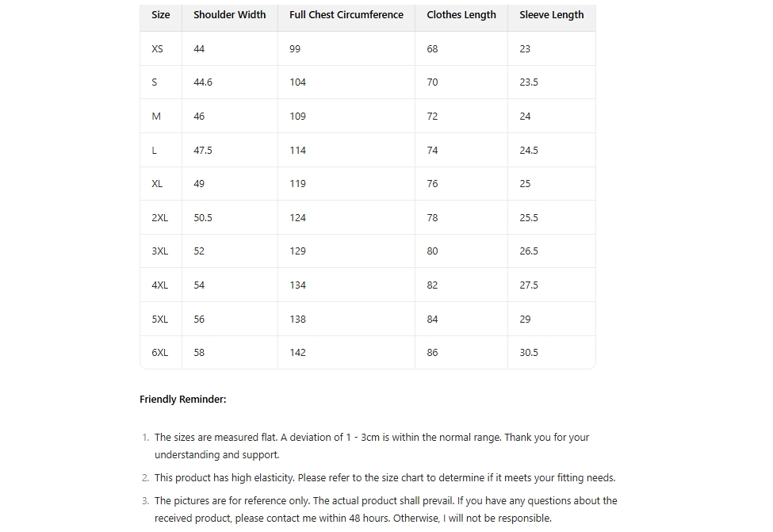Select the XS size row label
Viewport: 773px width, 532px height.
click(157, 49)
